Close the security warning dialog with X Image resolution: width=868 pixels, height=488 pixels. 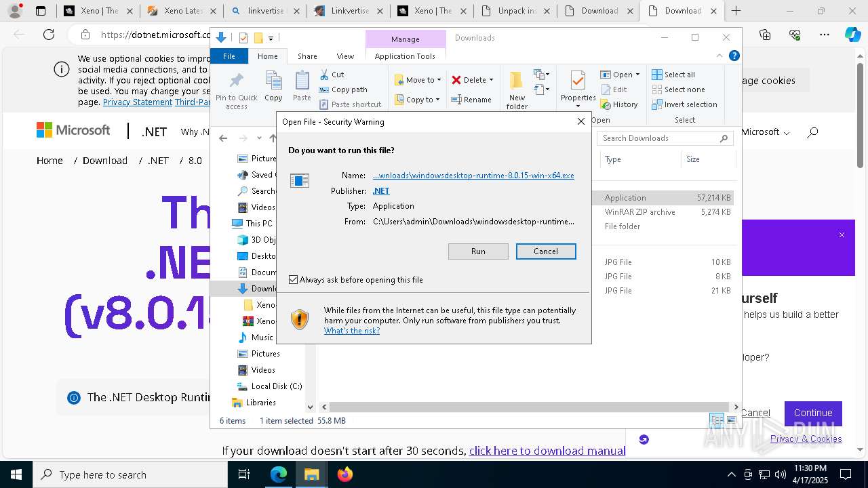pyautogui.click(x=580, y=122)
